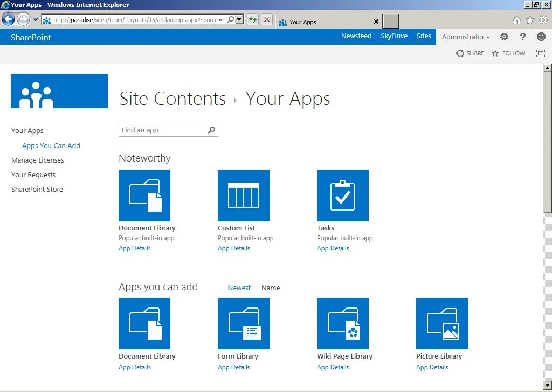The image size is (552, 392).
Task: Toggle the Focus on Content icon
Action: click(540, 53)
